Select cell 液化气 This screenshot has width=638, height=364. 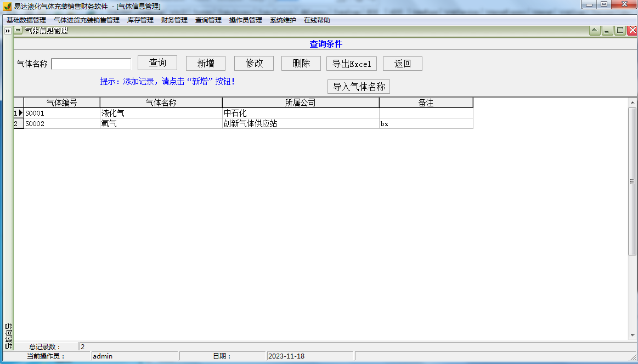pyautogui.click(x=161, y=113)
